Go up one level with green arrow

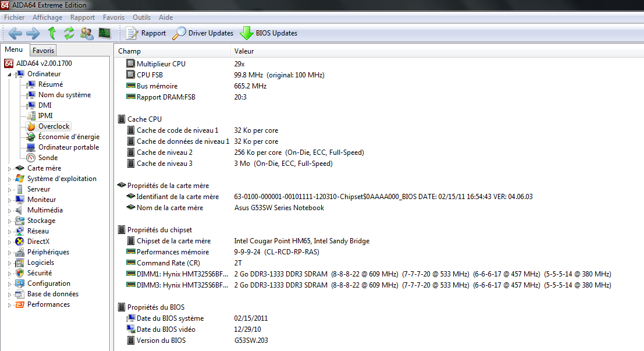pyautogui.click(x=52, y=33)
